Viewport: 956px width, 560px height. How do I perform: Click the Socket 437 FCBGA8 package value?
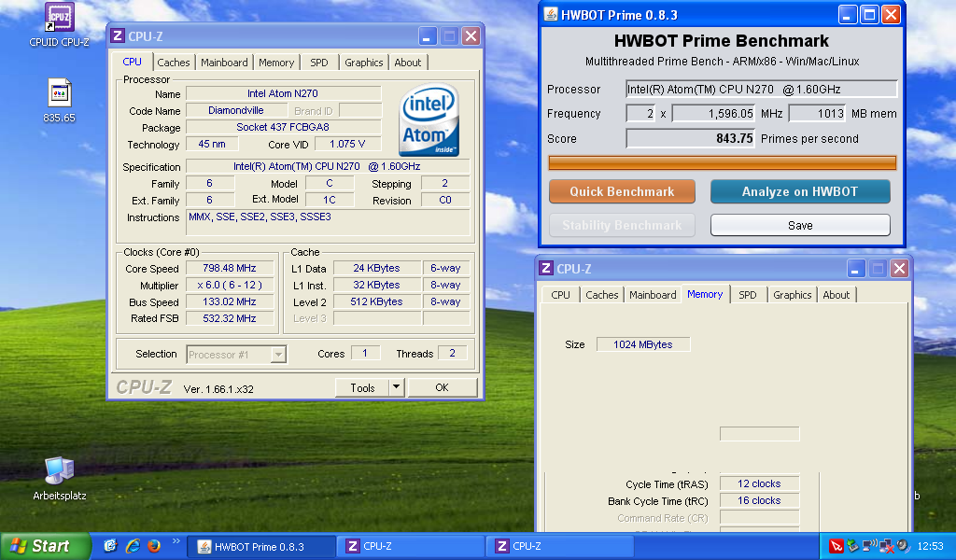pos(284,127)
